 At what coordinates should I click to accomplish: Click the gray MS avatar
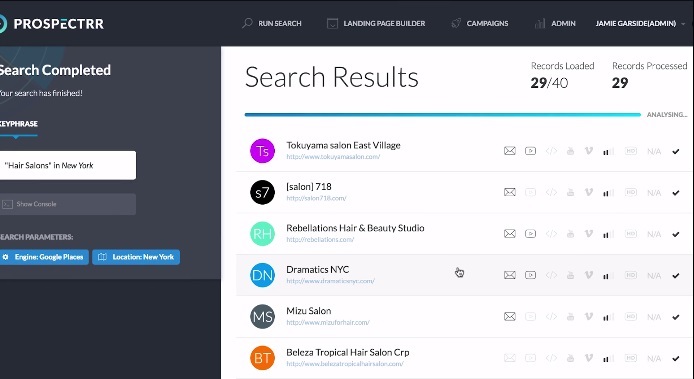[262, 317]
